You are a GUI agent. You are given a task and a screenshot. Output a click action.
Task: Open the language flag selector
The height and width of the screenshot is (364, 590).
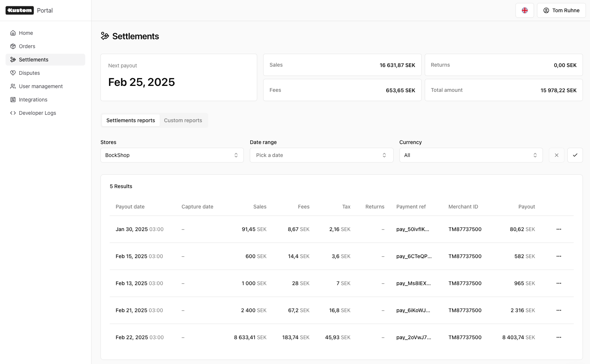[525, 10]
